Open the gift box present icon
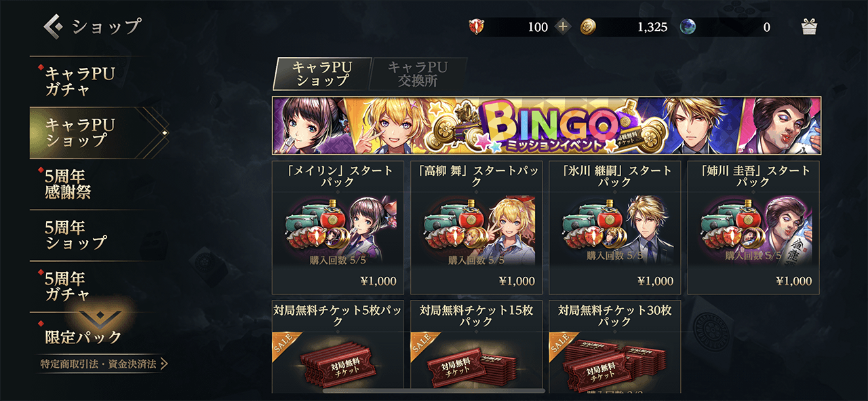 pos(809,27)
